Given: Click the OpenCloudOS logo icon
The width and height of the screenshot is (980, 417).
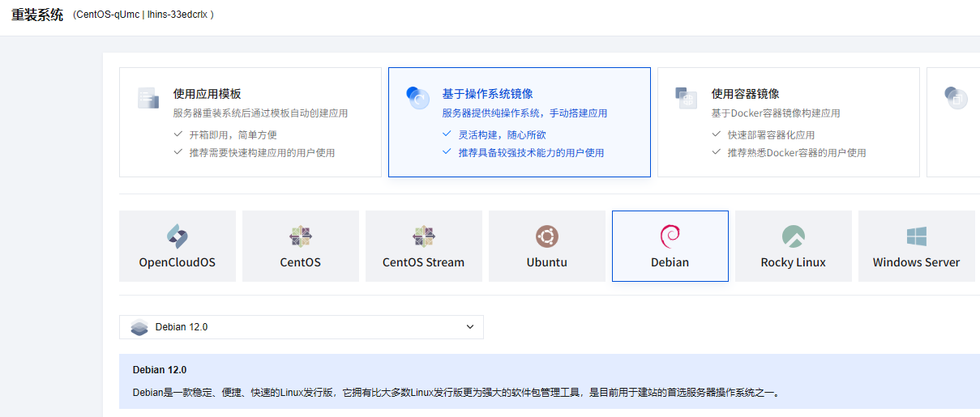Looking at the screenshot, I should [x=178, y=236].
